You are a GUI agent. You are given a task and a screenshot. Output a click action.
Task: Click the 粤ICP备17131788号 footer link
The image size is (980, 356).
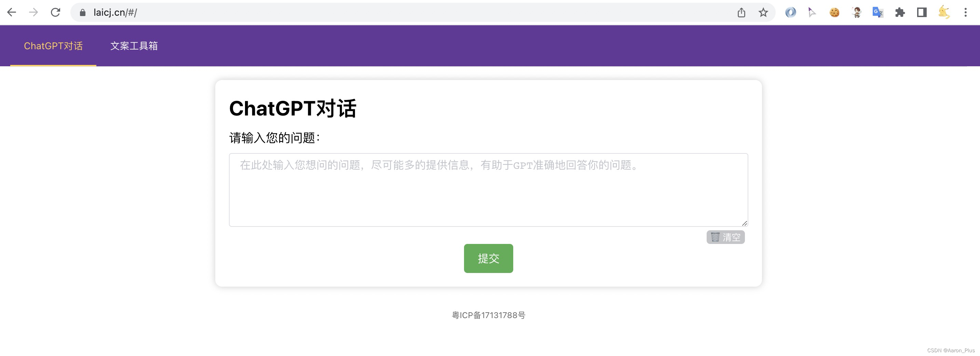pos(489,315)
